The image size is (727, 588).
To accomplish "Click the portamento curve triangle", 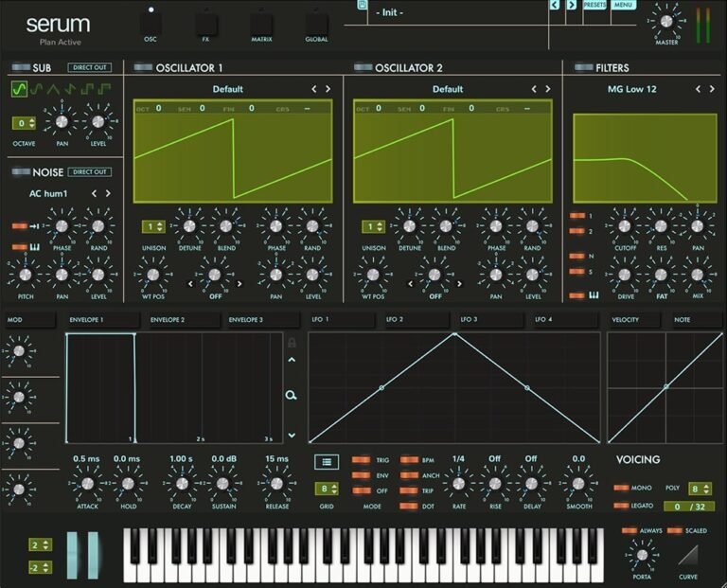I will click(688, 555).
